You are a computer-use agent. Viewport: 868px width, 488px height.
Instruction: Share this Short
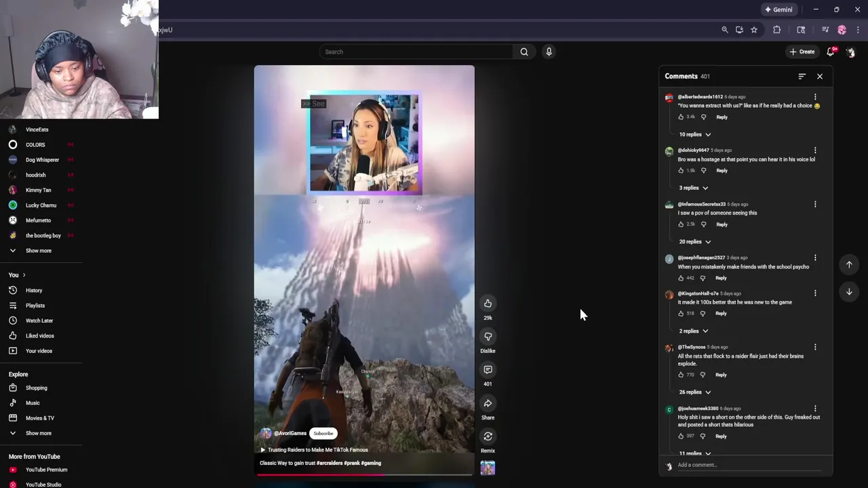coord(488,403)
